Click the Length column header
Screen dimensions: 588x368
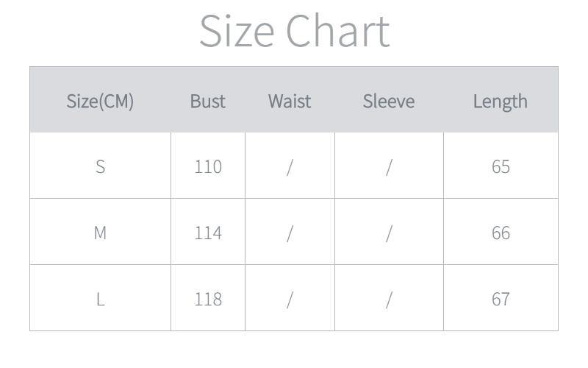[x=500, y=101]
